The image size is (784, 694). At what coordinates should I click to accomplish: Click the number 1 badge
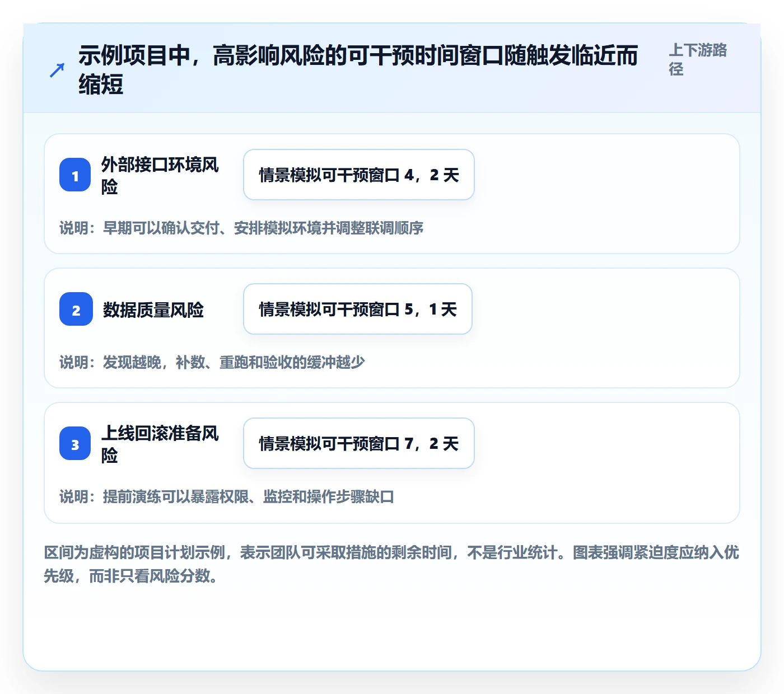75,175
